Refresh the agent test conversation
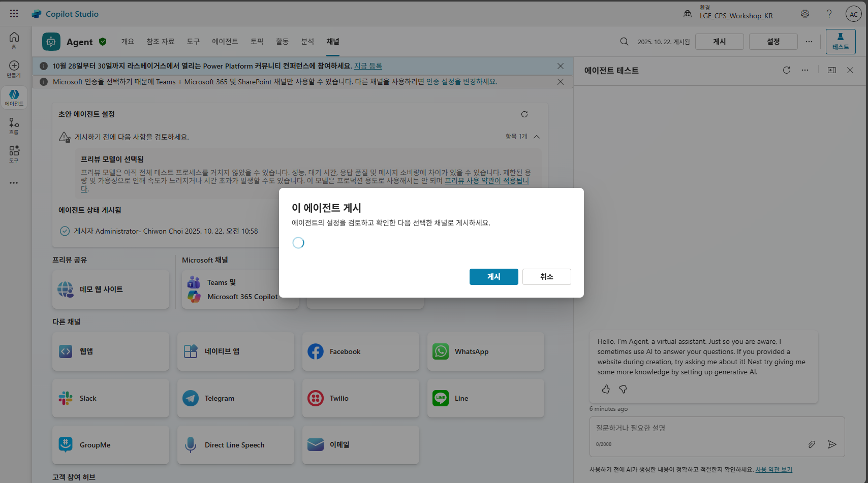Screen dimensions: 868x483 787,70
